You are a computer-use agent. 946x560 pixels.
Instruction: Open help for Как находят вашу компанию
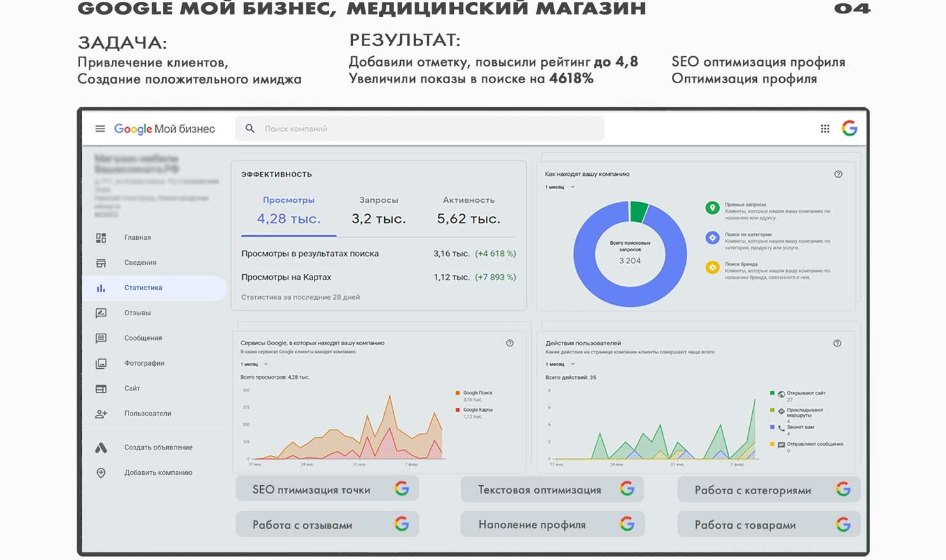(838, 174)
